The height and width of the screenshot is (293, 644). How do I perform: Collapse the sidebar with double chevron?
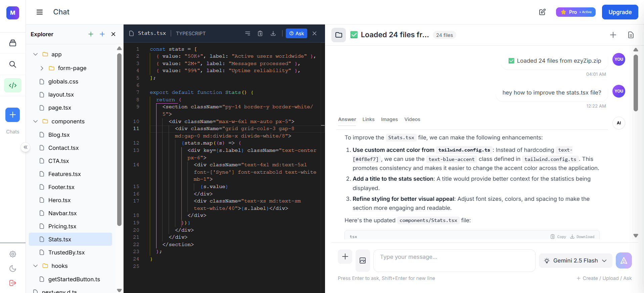tap(26, 147)
